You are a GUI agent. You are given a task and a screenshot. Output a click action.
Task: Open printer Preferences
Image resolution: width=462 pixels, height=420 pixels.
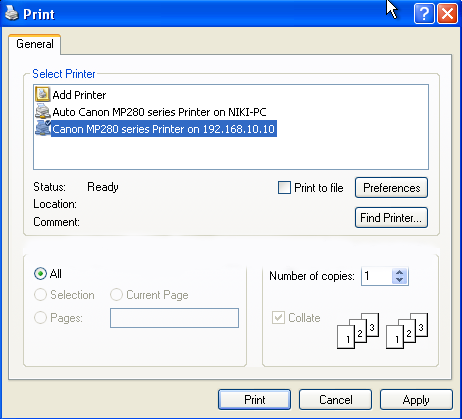pyautogui.click(x=391, y=188)
